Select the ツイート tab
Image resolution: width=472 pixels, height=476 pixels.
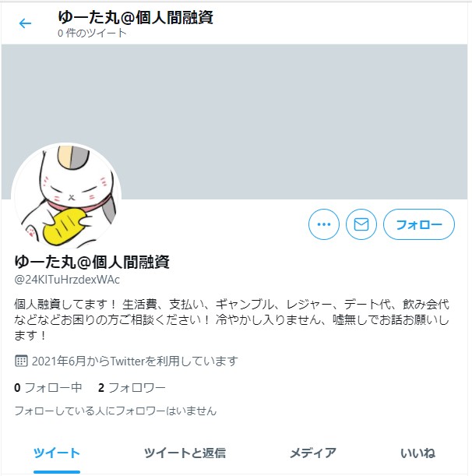(57, 453)
